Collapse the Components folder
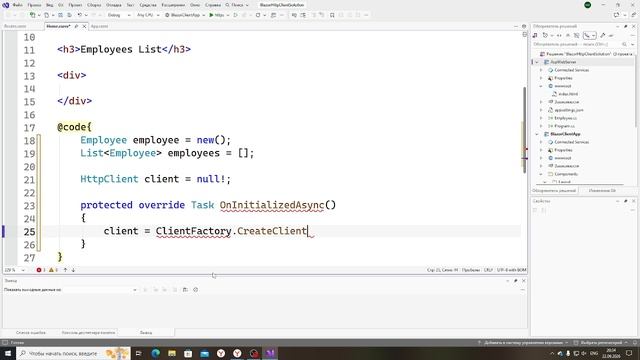The width and height of the screenshot is (640, 360). coord(541,174)
